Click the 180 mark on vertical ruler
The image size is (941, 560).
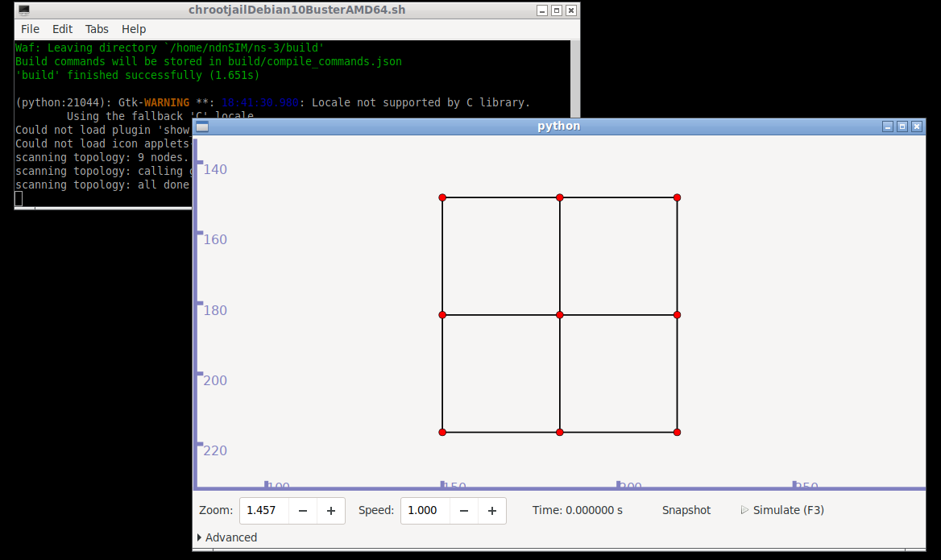tap(215, 310)
